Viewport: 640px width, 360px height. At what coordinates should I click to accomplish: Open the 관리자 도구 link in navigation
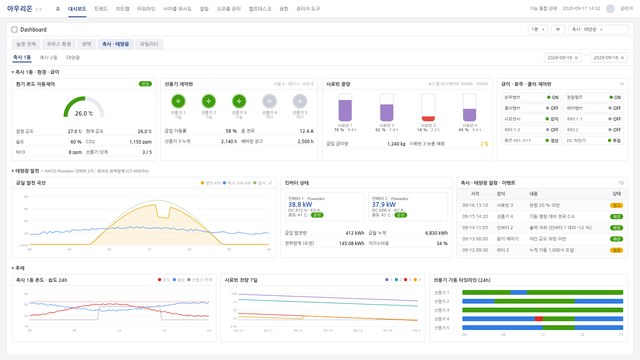point(308,9)
